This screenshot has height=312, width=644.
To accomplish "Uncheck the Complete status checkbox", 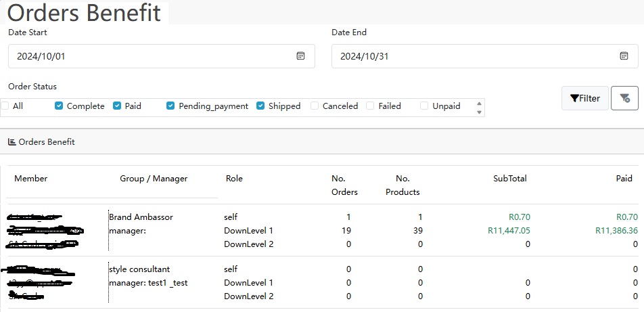I will tap(59, 106).
